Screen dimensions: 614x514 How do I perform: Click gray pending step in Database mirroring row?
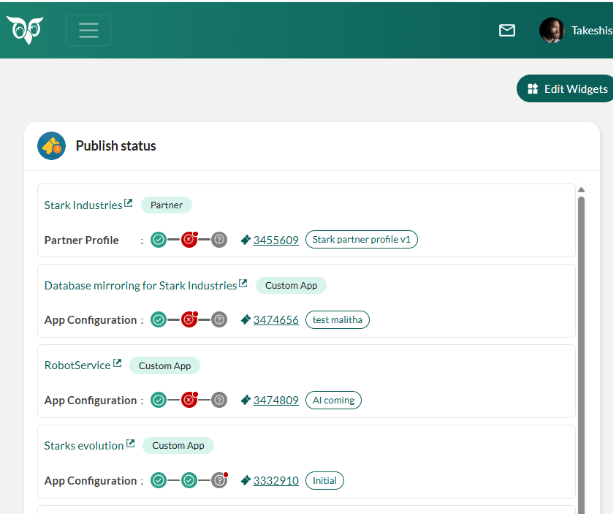(219, 320)
